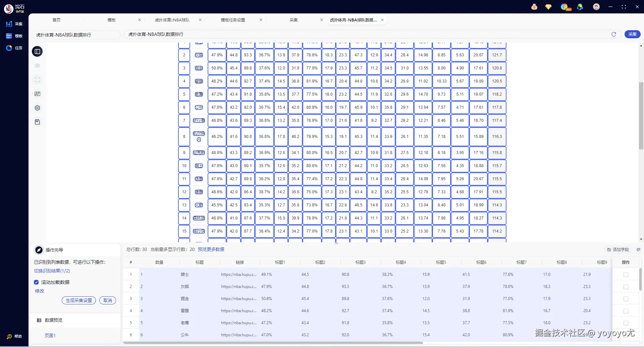Close the 模板 tab
The width and height of the screenshot is (644, 347).
[x=140, y=20]
